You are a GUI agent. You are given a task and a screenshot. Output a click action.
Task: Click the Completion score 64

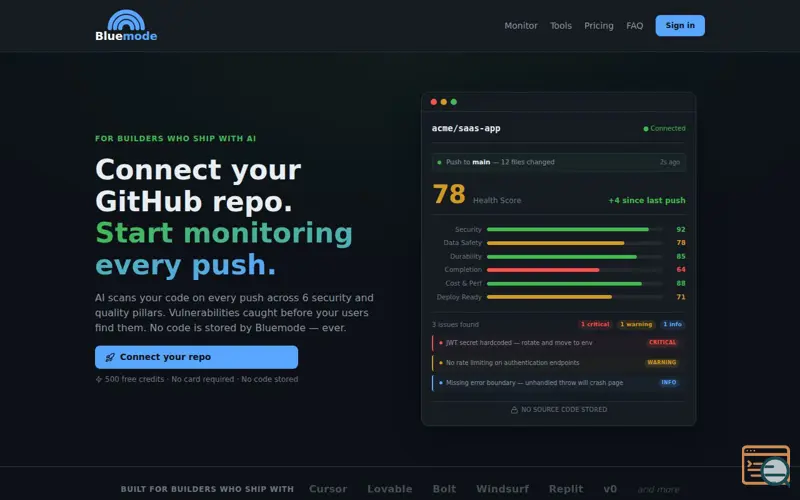681,270
